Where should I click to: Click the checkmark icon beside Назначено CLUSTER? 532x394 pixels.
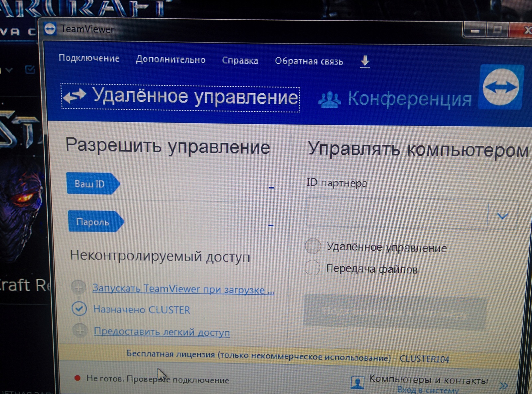tap(79, 309)
